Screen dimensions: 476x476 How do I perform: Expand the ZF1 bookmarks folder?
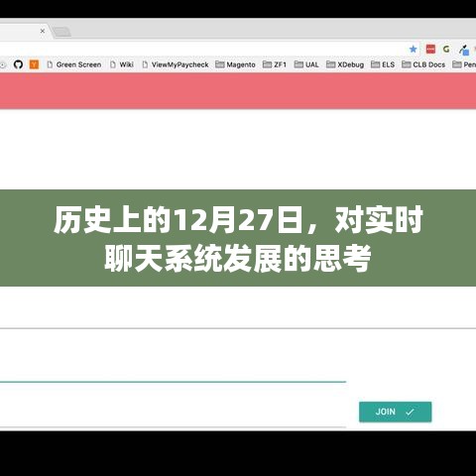coord(275,64)
